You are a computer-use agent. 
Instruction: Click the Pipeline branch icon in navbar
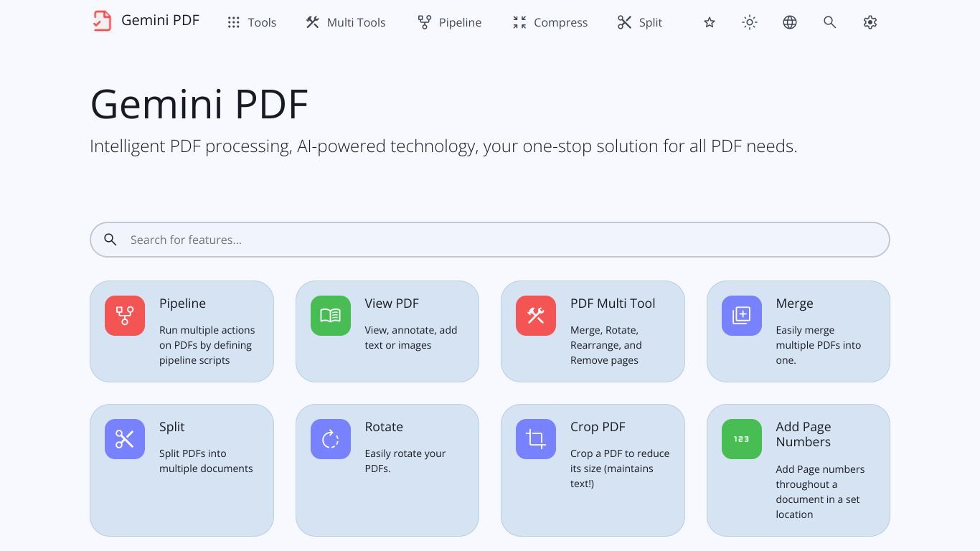point(425,22)
